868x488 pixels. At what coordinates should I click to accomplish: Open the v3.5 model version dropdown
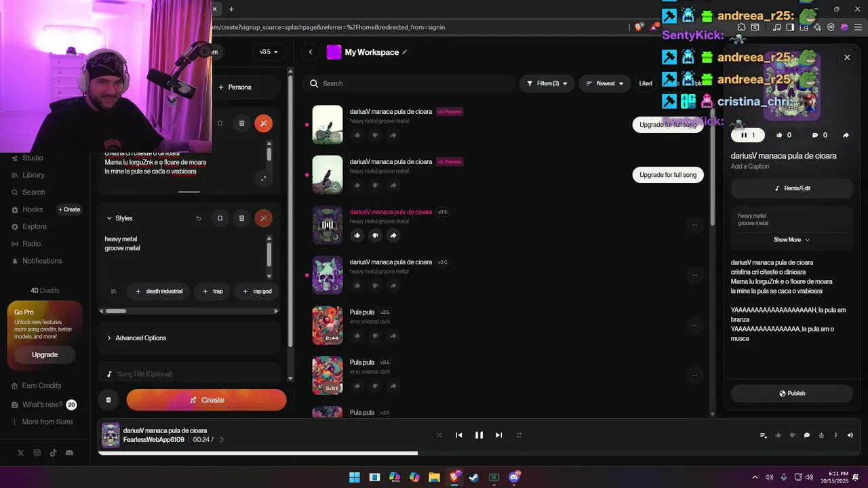(x=269, y=52)
